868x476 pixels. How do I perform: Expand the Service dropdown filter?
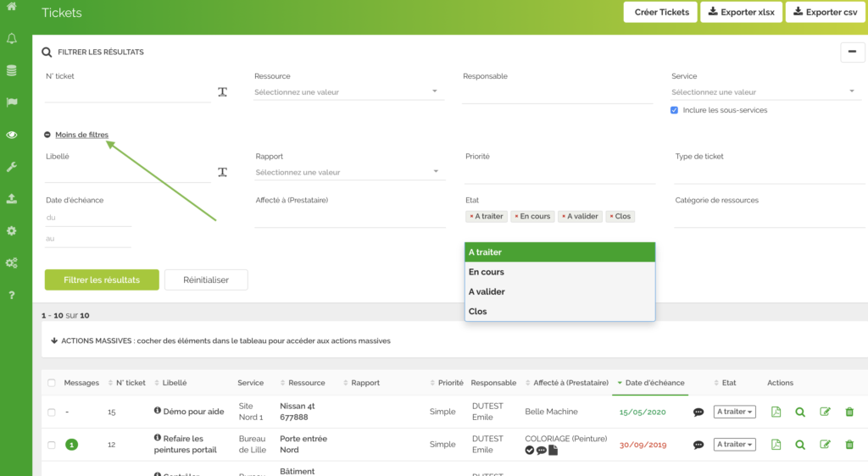[x=765, y=91]
